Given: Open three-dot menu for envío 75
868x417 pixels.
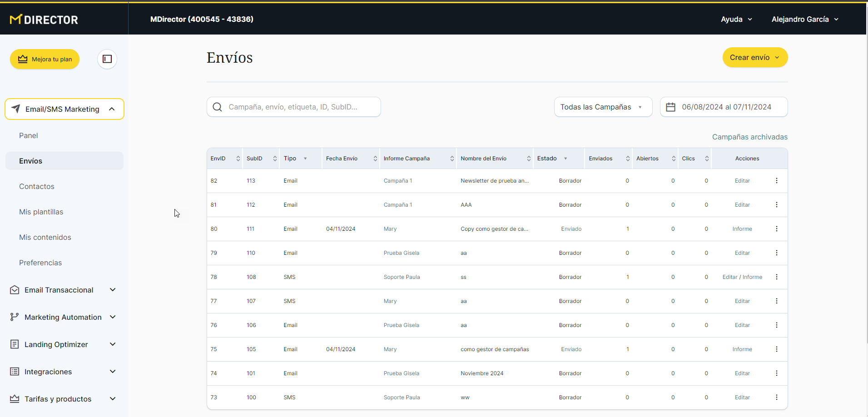Looking at the screenshot, I should 776,349.
